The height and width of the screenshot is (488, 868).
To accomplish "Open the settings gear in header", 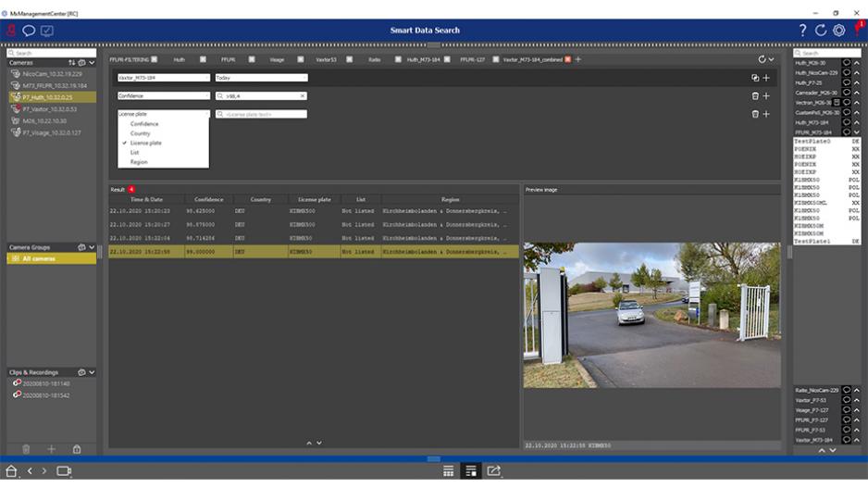I will [839, 31].
